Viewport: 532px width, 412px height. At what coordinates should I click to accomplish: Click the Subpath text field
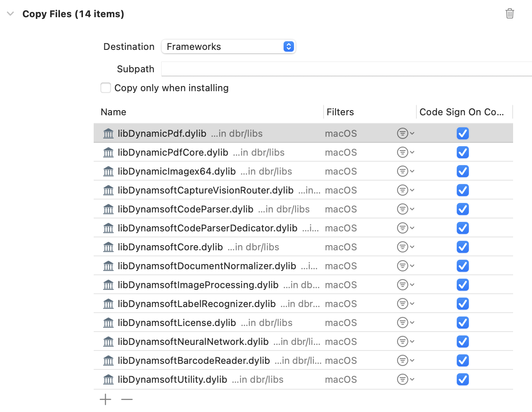pos(346,69)
